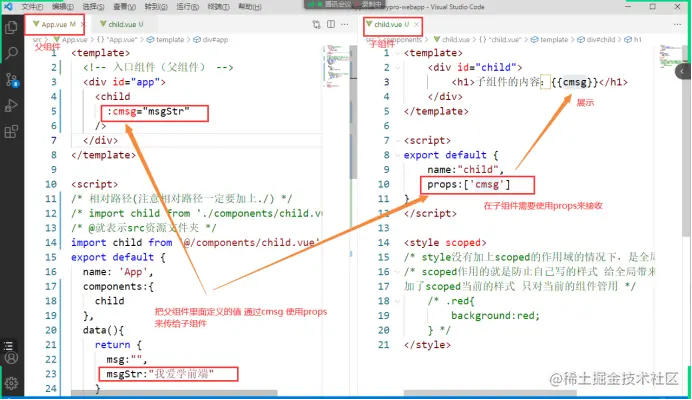Open the 选择(S) menu
Image resolution: width=692 pixels, height=400 pixels.
(x=93, y=7)
